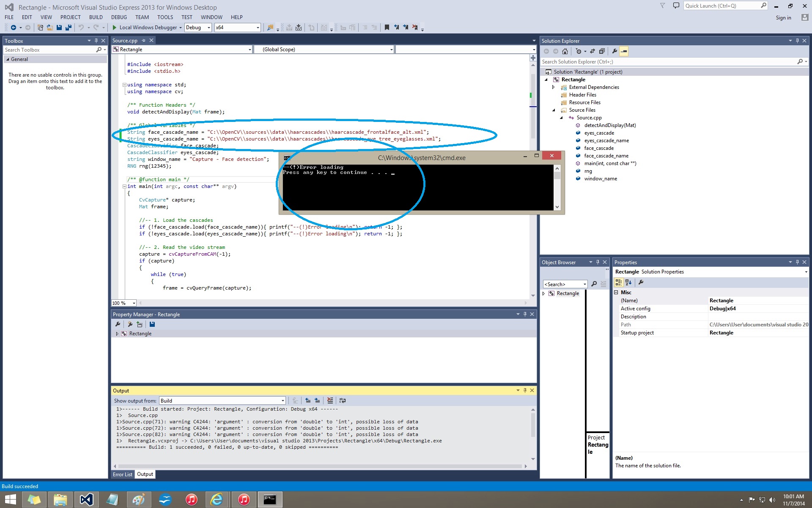Image resolution: width=812 pixels, height=508 pixels.
Task: Click Go to Previous Message icon in Output
Action: point(308,400)
